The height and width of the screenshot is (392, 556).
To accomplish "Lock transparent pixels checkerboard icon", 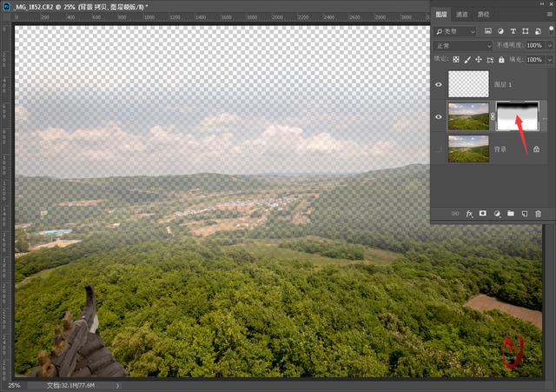I will click(x=456, y=60).
